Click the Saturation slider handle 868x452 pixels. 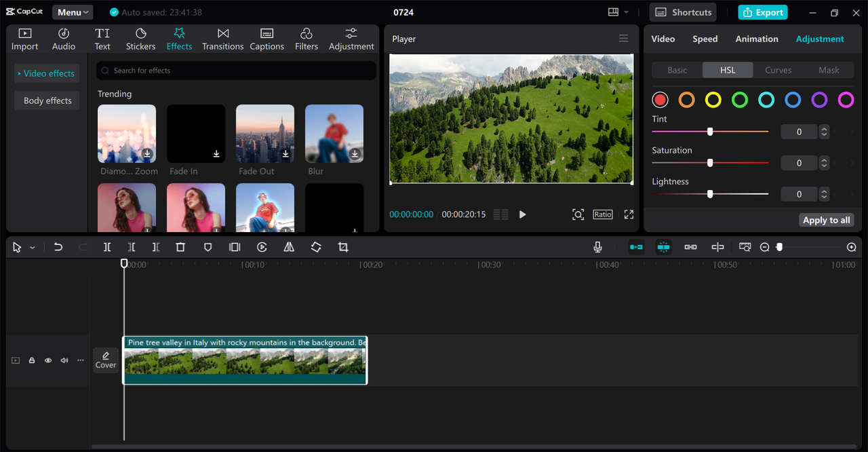tap(710, 163)
